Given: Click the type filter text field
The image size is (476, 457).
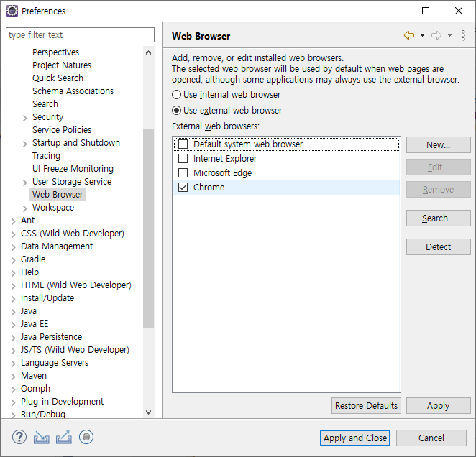Looking at the screenshot, I should point(80,35).
